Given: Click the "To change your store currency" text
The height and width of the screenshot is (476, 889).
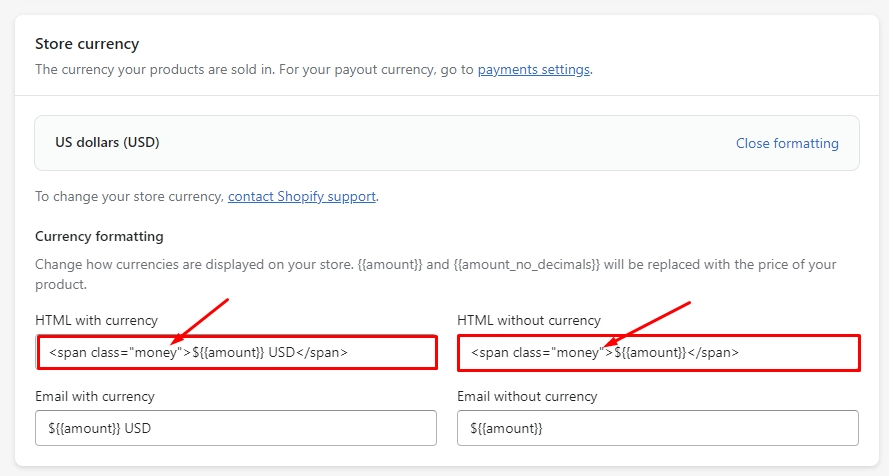Looking at the screenshot, I should pos(130,196).
